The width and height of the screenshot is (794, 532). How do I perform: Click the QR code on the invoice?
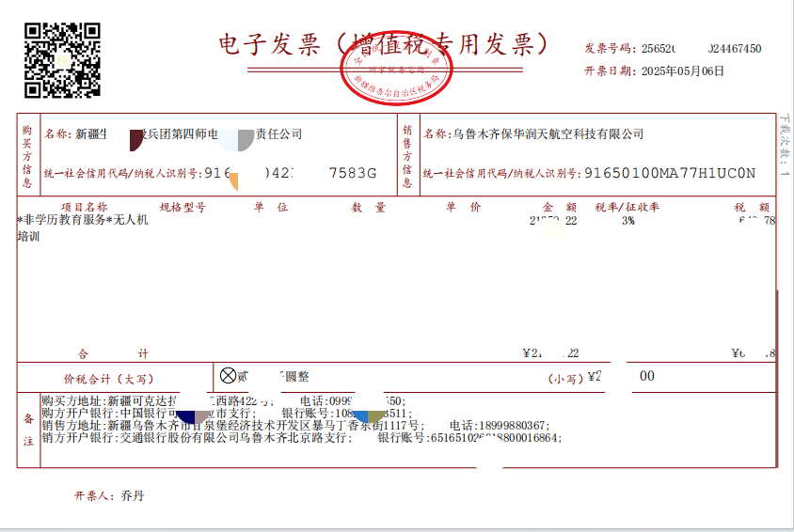[x=62, y=60]
